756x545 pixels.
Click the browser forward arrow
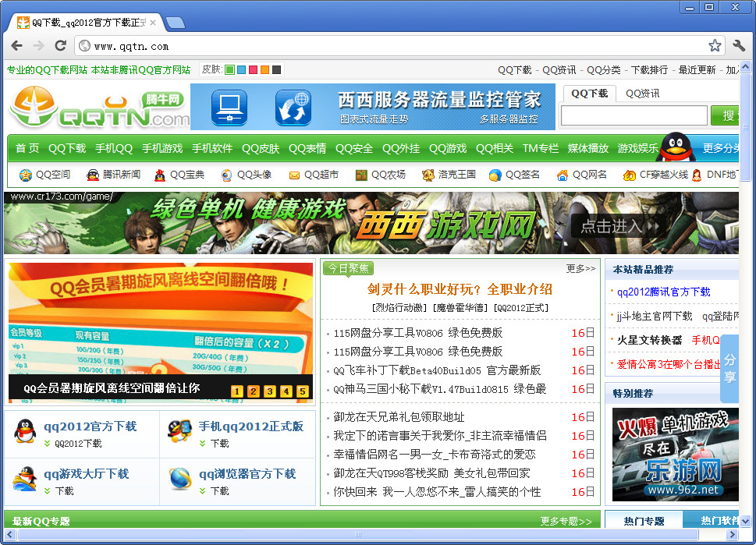(x=38, y=46)
